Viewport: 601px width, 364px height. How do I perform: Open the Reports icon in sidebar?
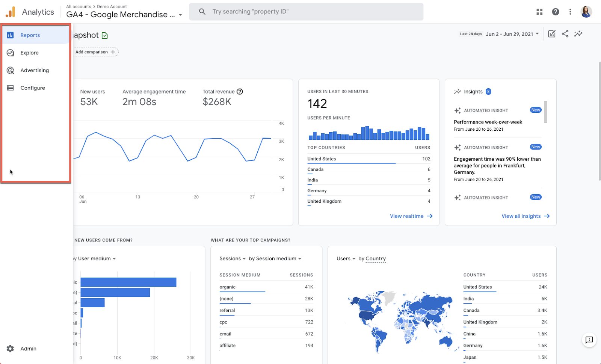point(11,35)
